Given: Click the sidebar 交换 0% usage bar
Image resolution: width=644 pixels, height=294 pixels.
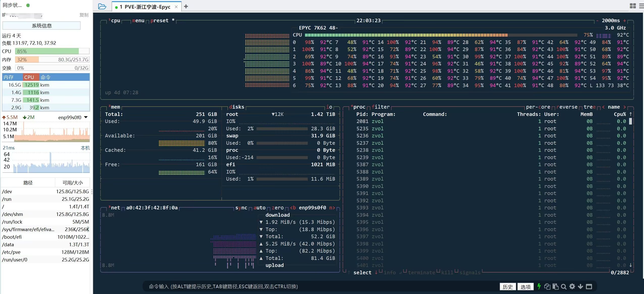Looking at the screenshot, I should [x=52, y=68].
